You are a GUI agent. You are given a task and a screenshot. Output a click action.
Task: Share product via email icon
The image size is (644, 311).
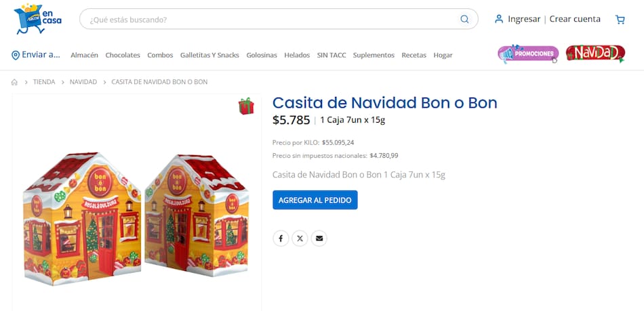pos(319,239)
